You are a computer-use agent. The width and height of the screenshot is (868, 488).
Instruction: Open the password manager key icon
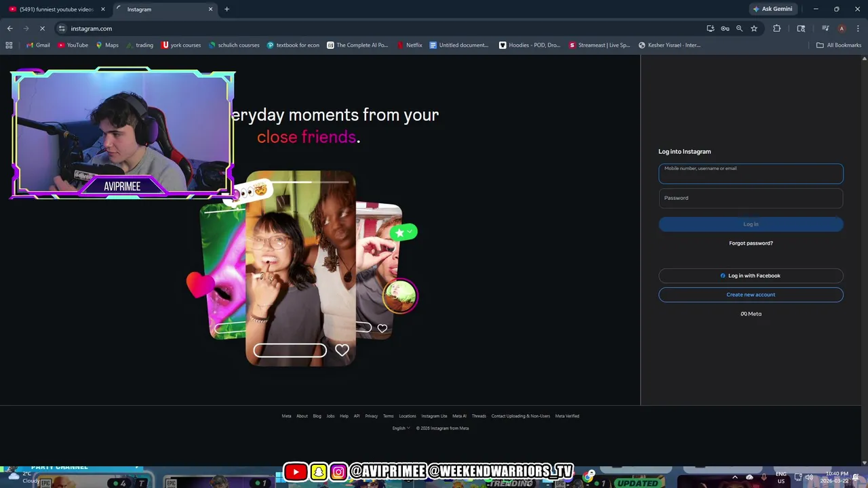coord(725,28)
